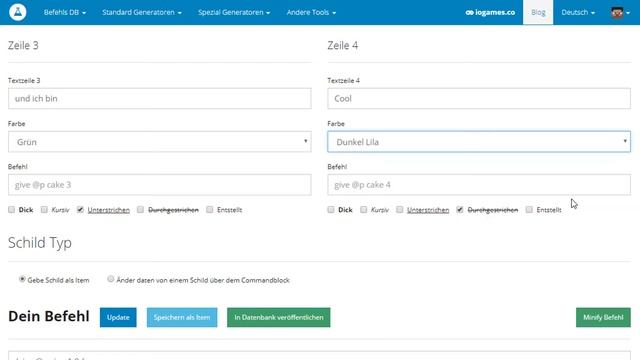Open the Spezial Generatoren dropdown
Image resolution: width=640 pixels, height=360 pixels.
[234, 12]
